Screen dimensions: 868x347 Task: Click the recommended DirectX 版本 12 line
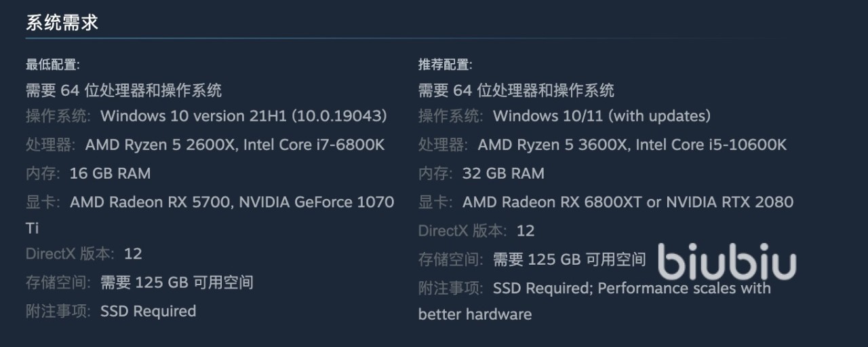[477, 230]
